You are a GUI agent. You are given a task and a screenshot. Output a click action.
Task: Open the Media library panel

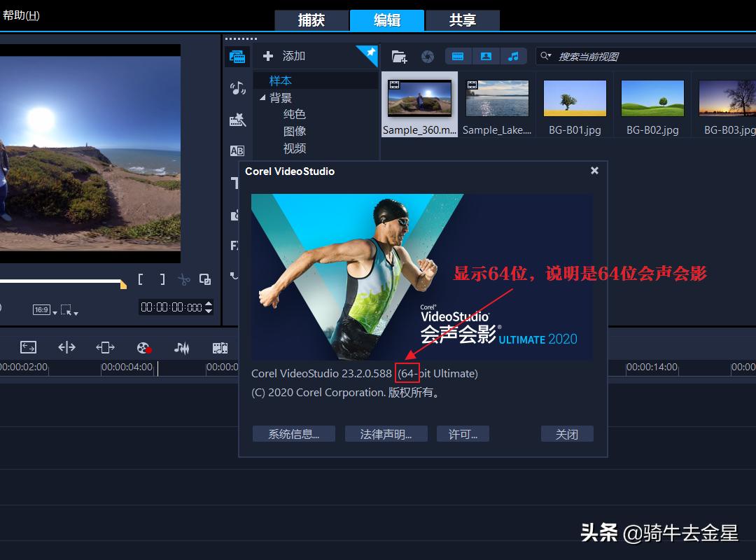click(x=238, y=57)
